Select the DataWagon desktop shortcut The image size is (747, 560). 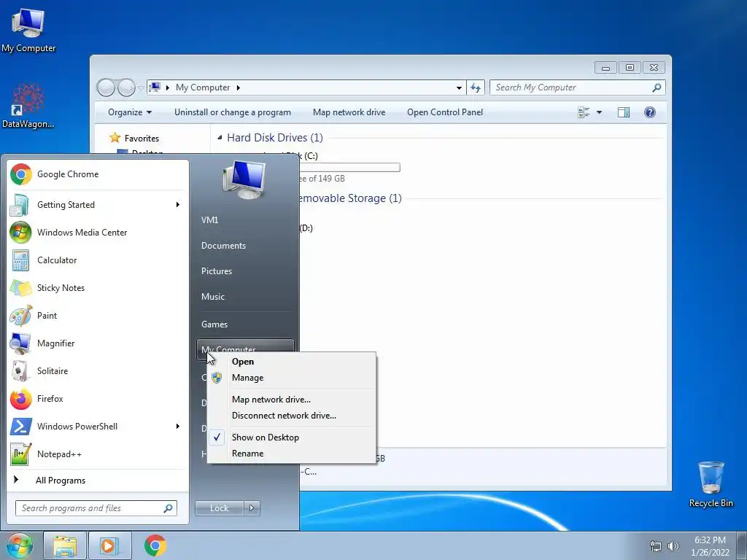28,106
